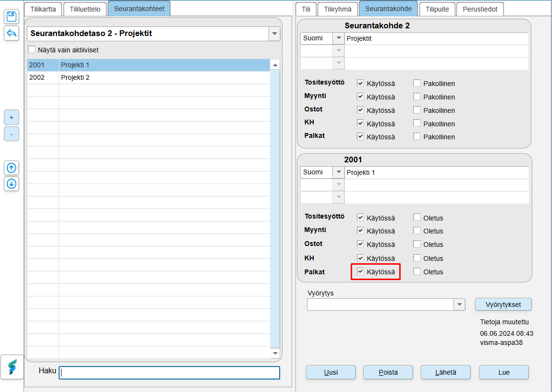
Task: Click the 2001 code cell
Action: 43,65
